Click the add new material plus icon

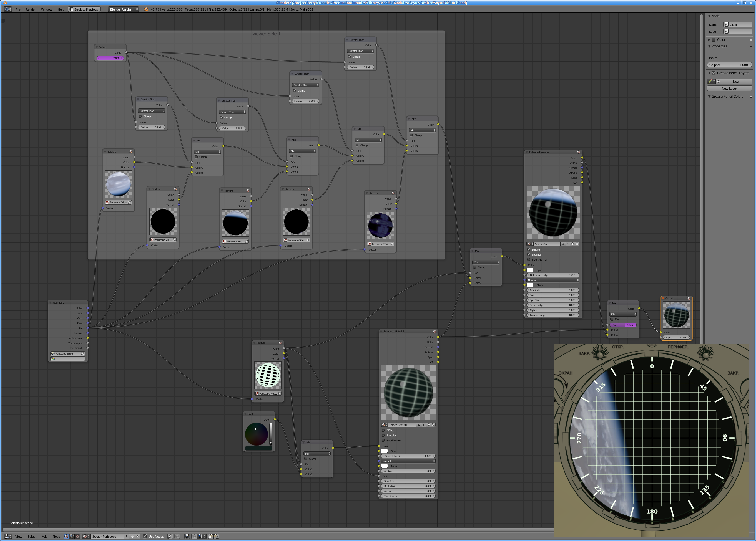[132, 536]
